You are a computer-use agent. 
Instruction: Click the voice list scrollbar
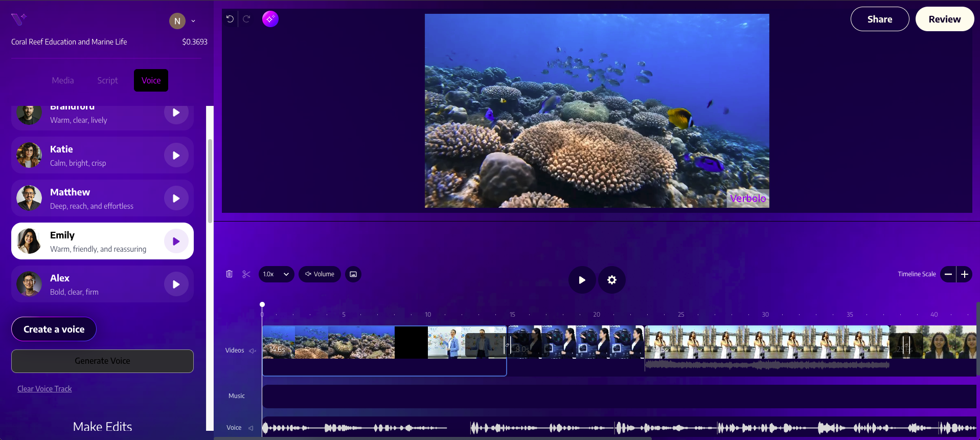pos(210,181)
